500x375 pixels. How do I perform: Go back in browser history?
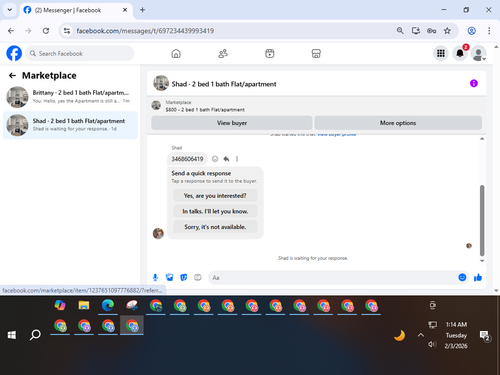[11, 31]
